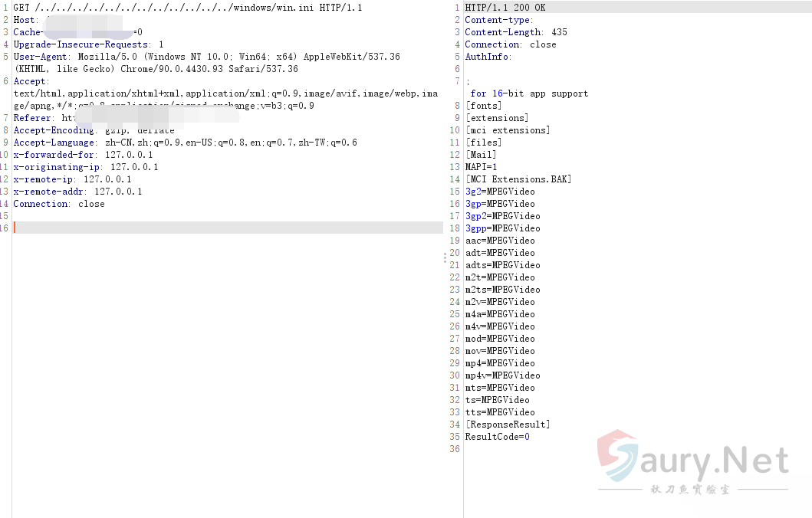Place cursor on the Host header line
This screenshot has height=518, width=812.
pos(27,20)
